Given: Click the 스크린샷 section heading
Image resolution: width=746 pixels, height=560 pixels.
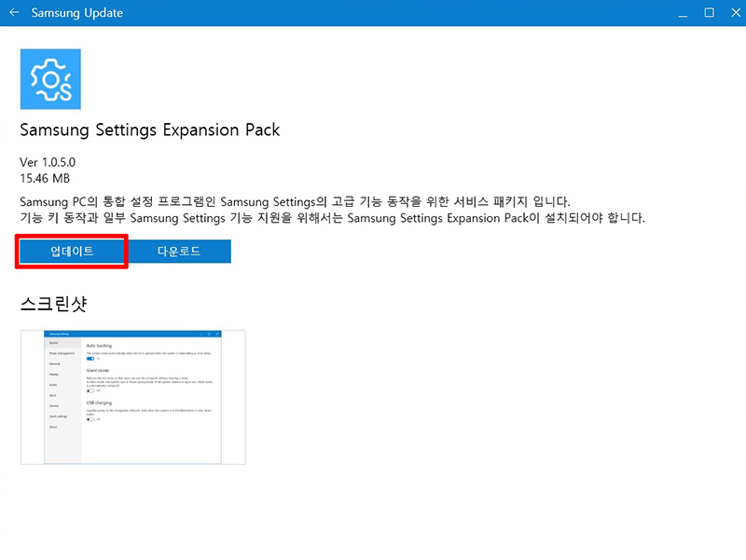Looking at the screenshot, I should [x=53, y=303].
